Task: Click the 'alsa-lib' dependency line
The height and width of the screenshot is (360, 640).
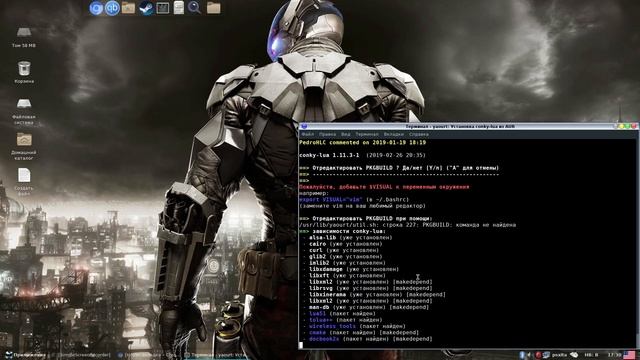Action: pyautogui.click(x=347, y=238)
